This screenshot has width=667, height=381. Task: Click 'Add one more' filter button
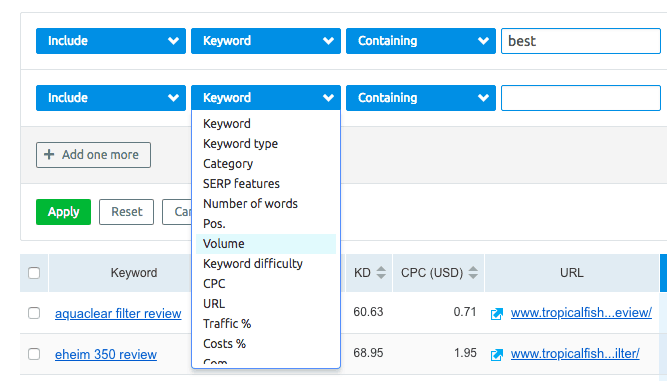pyautogui.click(x=93, y=155)
